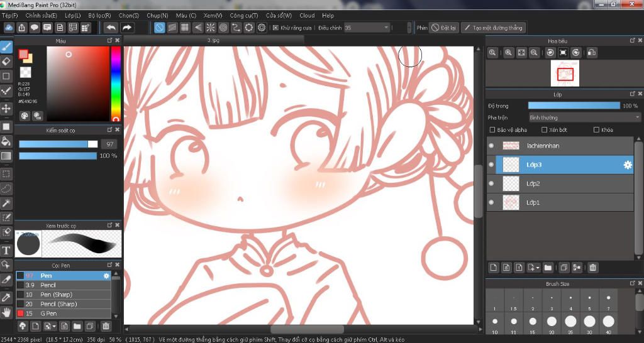644x343 pixels.
Task: Open the Bộ lọc(R) menu
Action: [x=99, y=16]
